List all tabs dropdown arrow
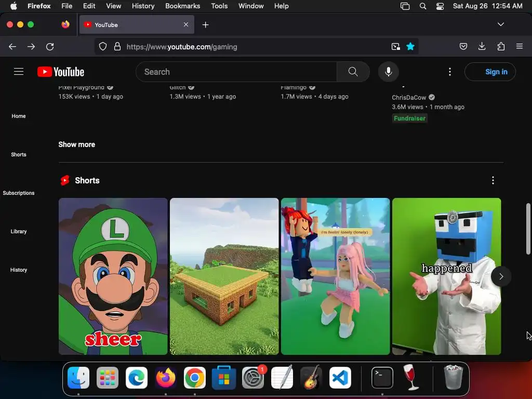 click(501, 24)
